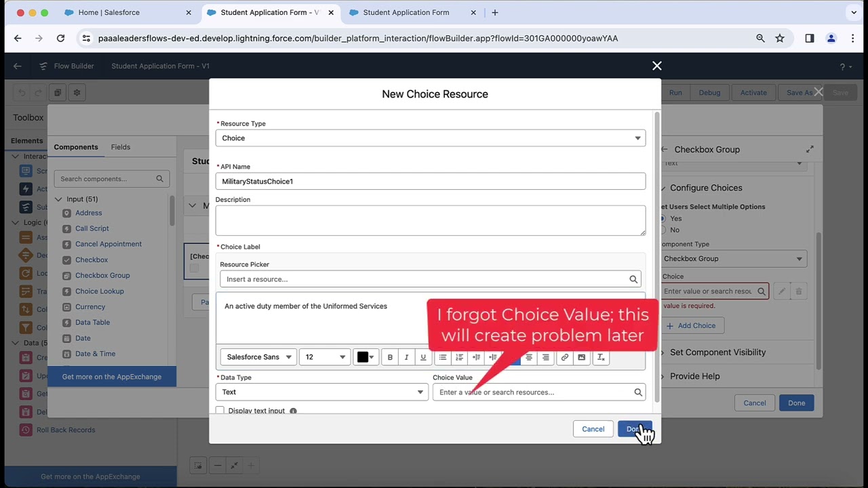Go back using the Flow Builder back arrow
The image size is (868, 488).
18,66
